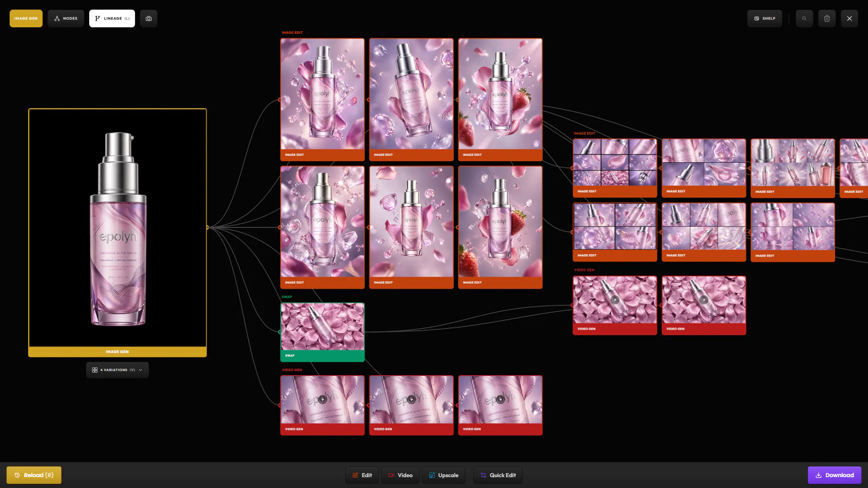The width and height of the screenshot is (868, 488).
Task: Switch to the Image Gen tab
Action: [26, 18]
